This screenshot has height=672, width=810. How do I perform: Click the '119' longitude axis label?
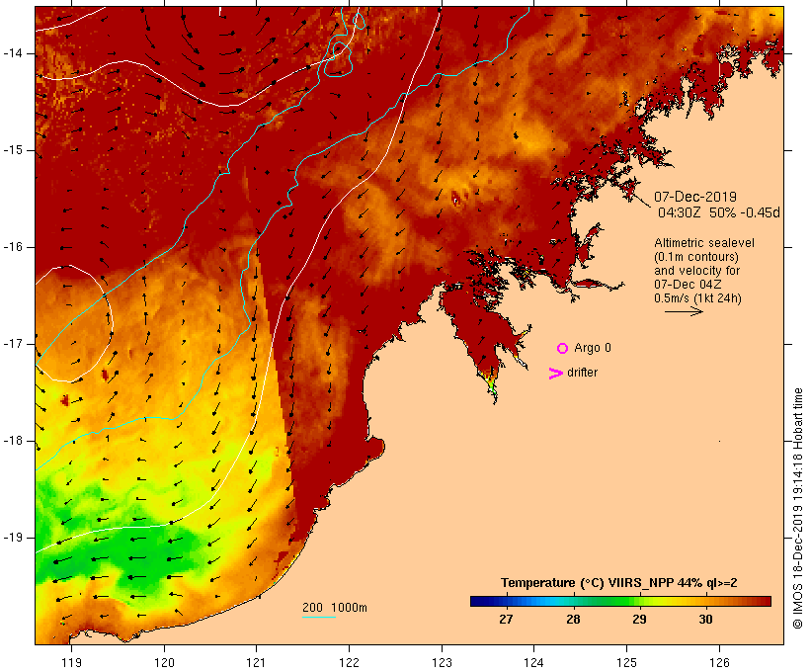click(71, 663)
